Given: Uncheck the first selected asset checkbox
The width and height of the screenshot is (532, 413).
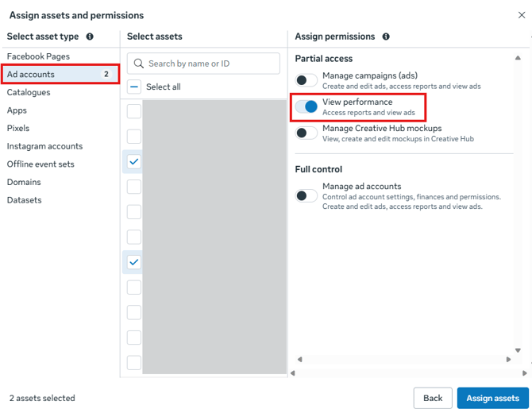Looking at the screenshot, I should coord(134,162).
